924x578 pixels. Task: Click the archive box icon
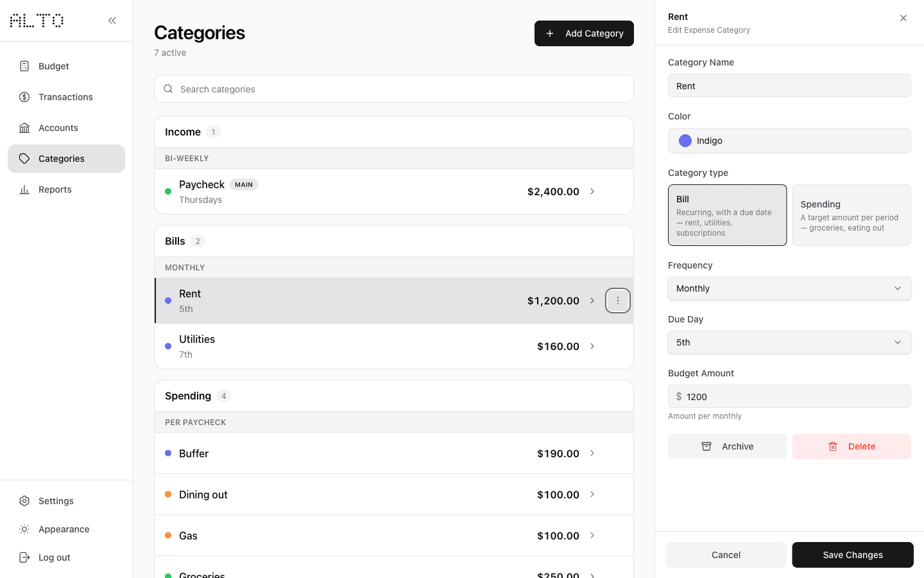[706, 446]
